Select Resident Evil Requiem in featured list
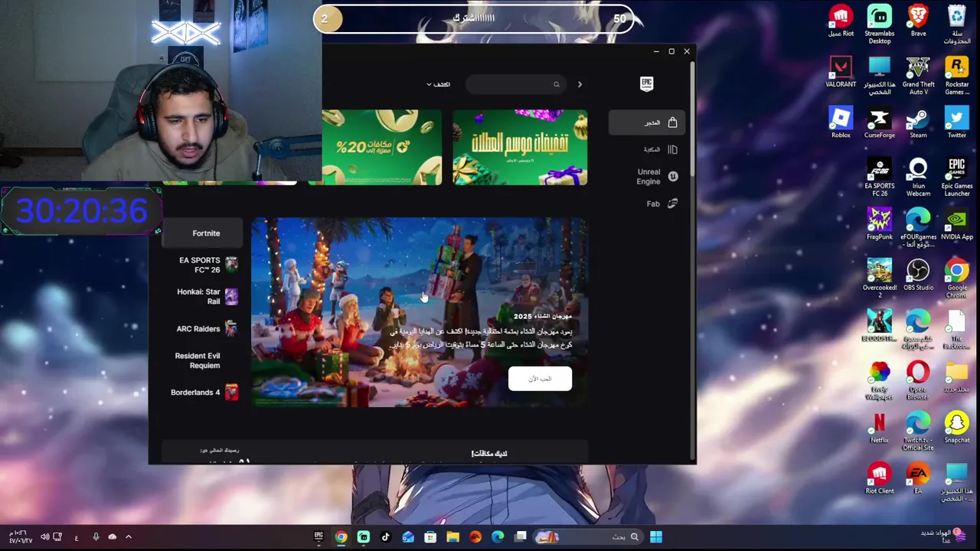Viewport: 980px width, 551px height. (202, 360)
